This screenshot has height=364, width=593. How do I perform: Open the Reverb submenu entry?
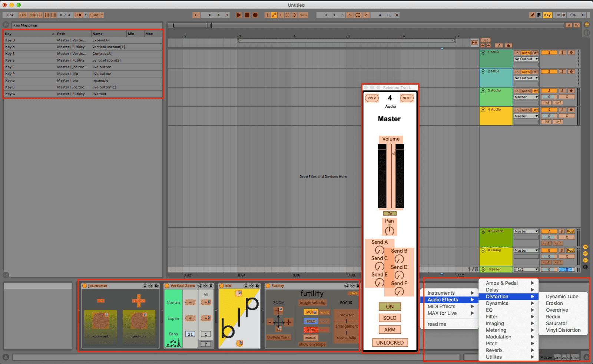(x=509, y=350)
